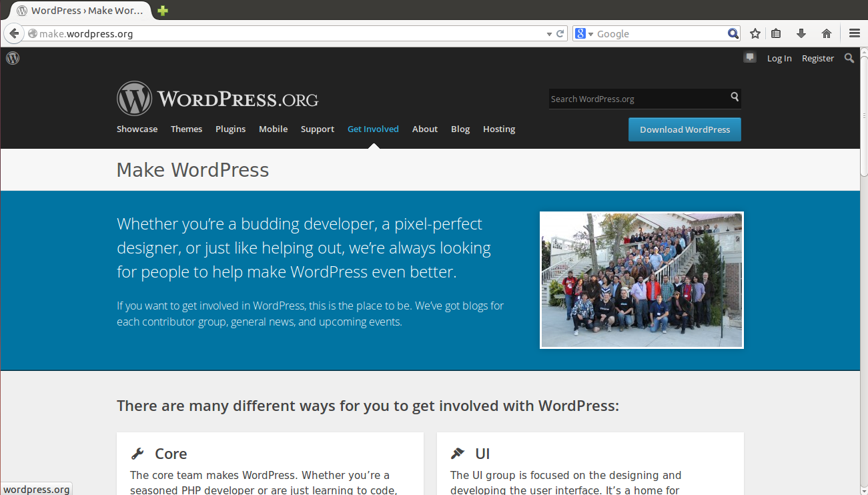Click the site identity globe icon
This screenshot has height=495, width=868.
pos(33,33)
